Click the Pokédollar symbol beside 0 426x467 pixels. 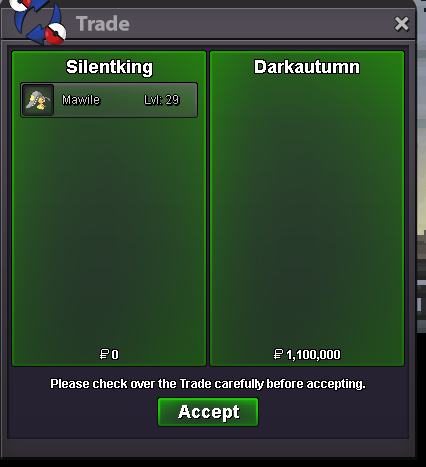pos(104,354)
